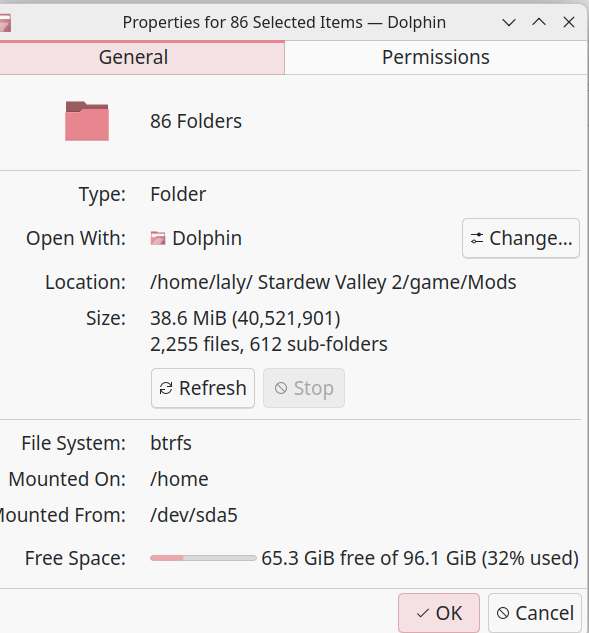Viewport: 589px width, 633px height.
Task: Click the cancel circle icon
Action: pyautogui.click(x=503, y=613)
